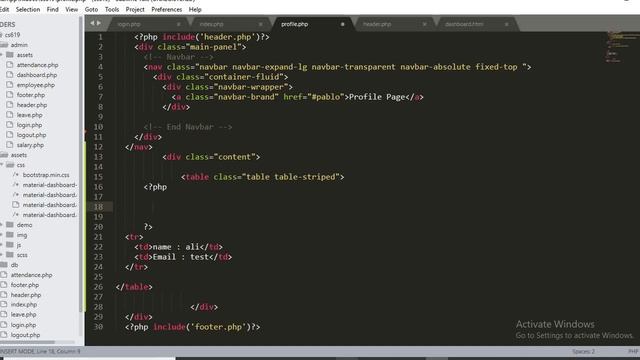Viewport: 640px width, 360px height.
Task: Click the js folder icon
Action: click(x=10, y=245)
